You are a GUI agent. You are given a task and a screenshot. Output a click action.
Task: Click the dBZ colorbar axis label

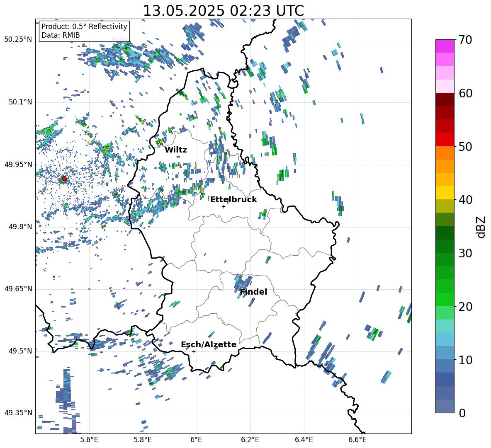[481, 227]
